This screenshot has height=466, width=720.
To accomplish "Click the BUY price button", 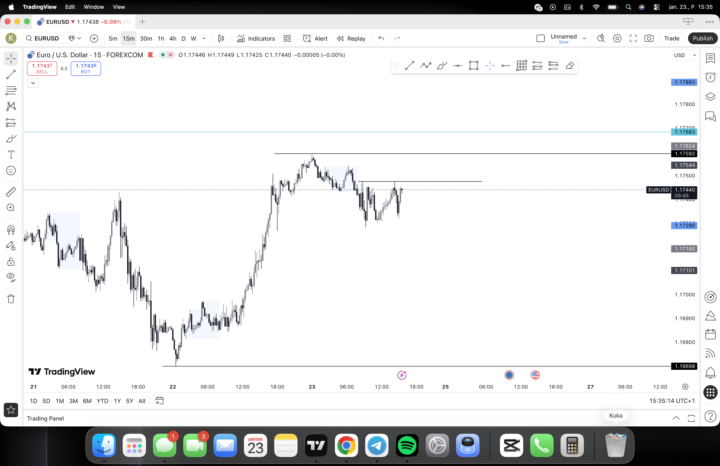I will (x=86, y=68).
